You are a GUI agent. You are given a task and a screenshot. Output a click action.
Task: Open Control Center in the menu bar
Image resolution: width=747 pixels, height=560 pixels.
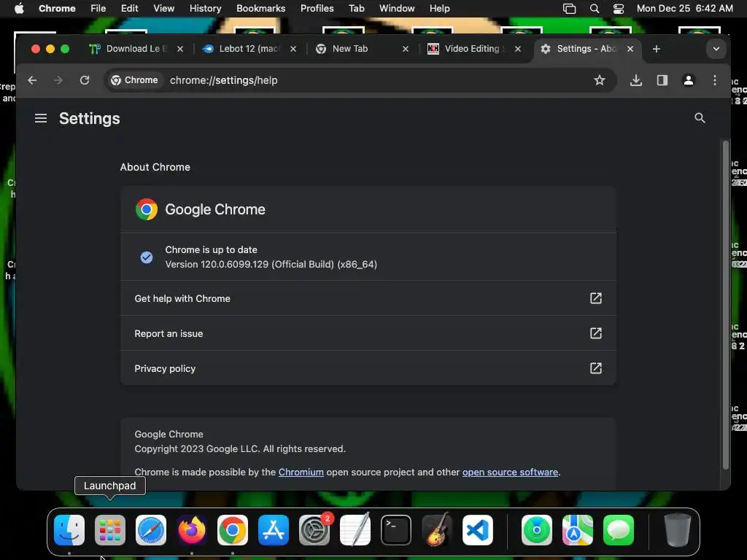click(x=619, y=8)
